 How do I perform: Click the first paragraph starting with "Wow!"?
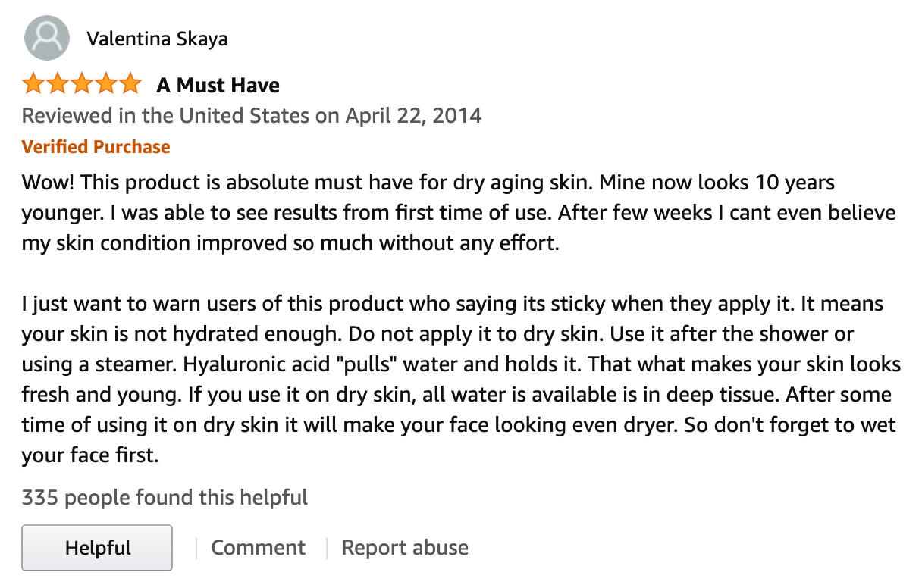[459, 214]
